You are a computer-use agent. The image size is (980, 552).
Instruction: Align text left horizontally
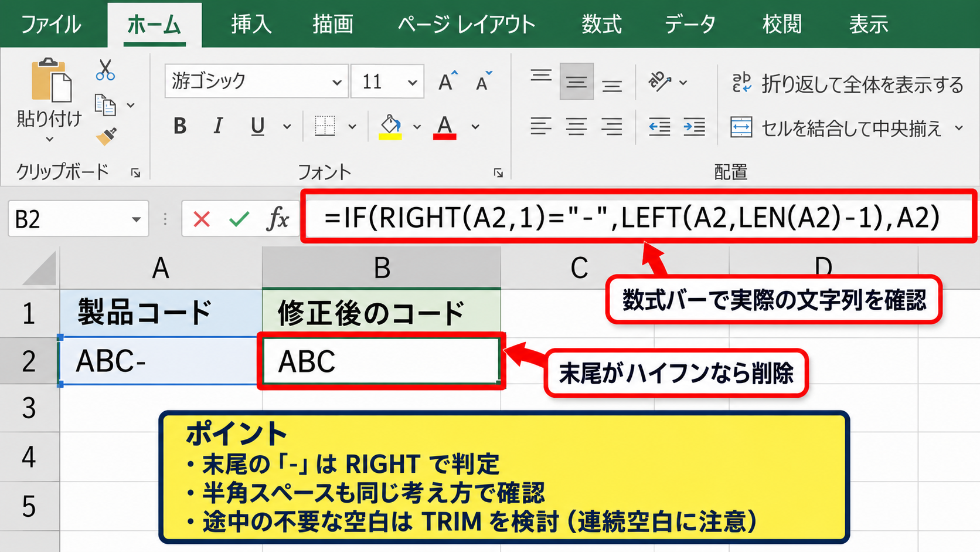[x=541, y=126]
